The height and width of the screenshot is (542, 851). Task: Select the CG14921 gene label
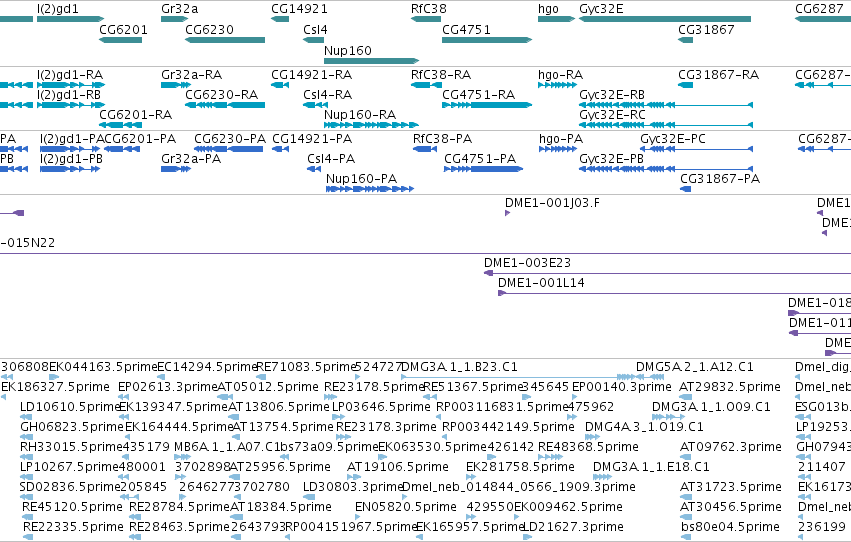click(x=299, y=9)
